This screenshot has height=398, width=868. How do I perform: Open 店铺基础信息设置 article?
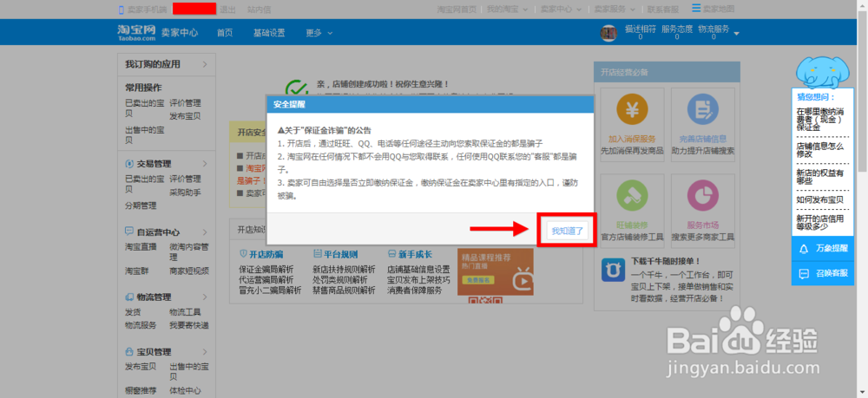point(418,270)
